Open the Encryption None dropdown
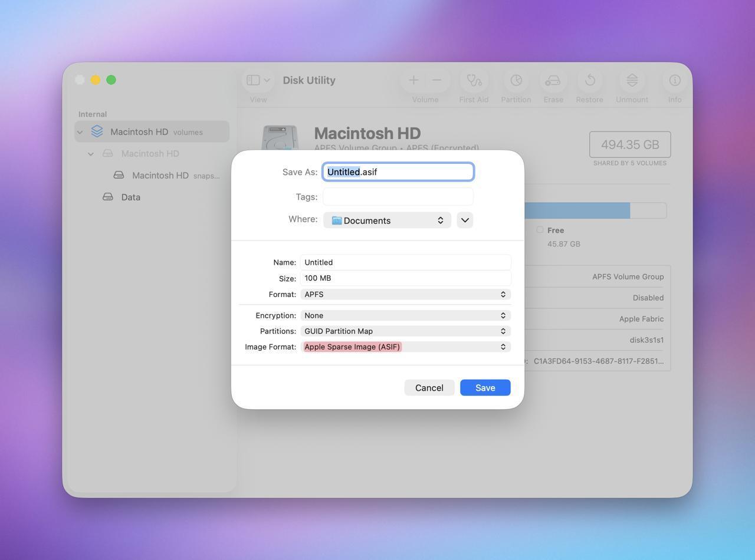 coord(405,315)
